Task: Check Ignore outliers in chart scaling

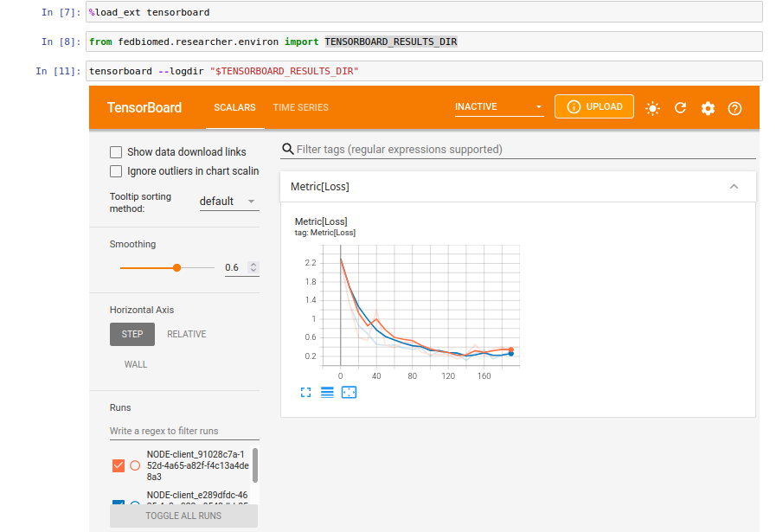Action: (116, 170)
